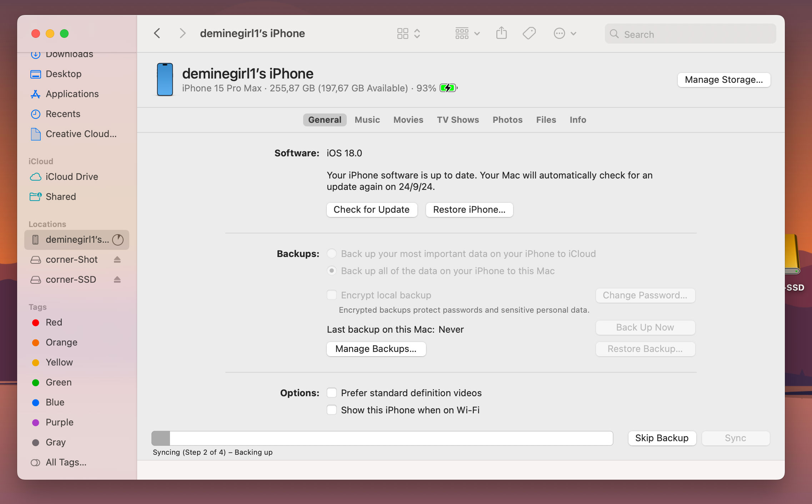Focus the Search field
This screenshot has height=504, width=812.
(x=690, y=34)
